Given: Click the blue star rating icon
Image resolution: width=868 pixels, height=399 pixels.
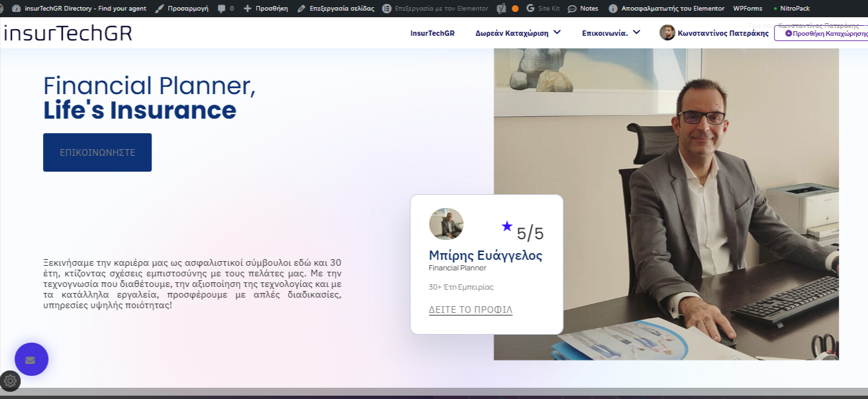Looking at the screenshot, I should [x=507, y=227].
